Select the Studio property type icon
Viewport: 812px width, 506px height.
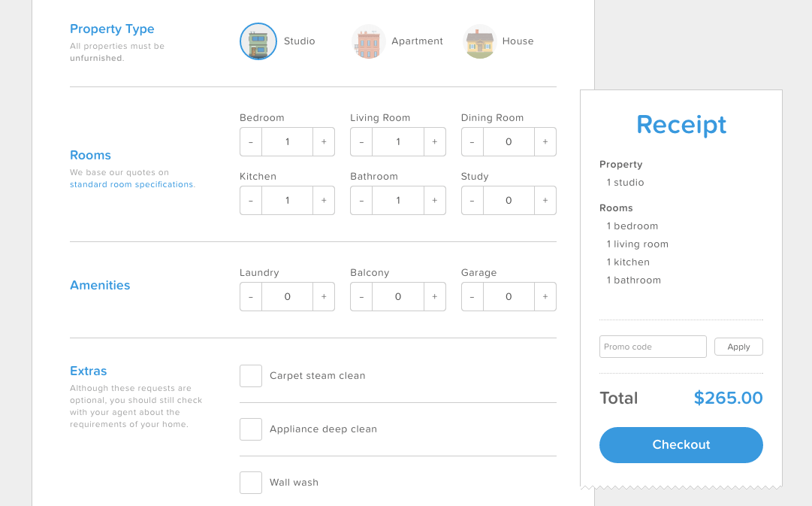click(258, 41)
